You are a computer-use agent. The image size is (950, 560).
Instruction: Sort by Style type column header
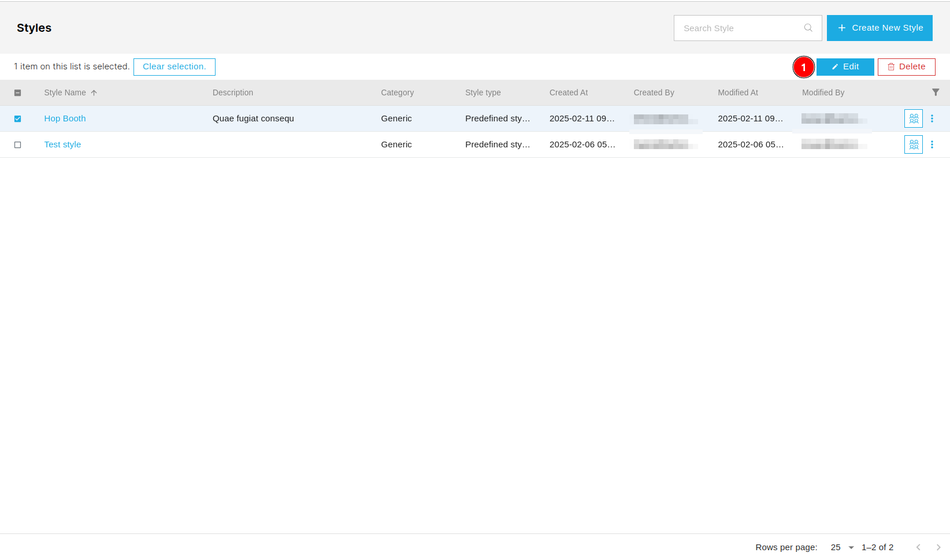[x=483, y=92]
